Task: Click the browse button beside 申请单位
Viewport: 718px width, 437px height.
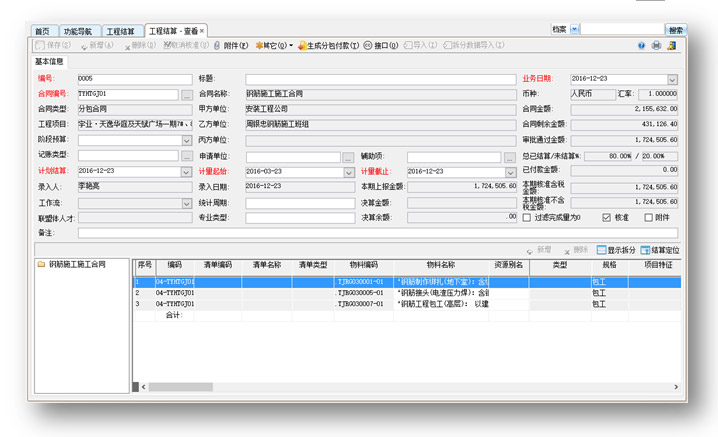Action: 348,158
